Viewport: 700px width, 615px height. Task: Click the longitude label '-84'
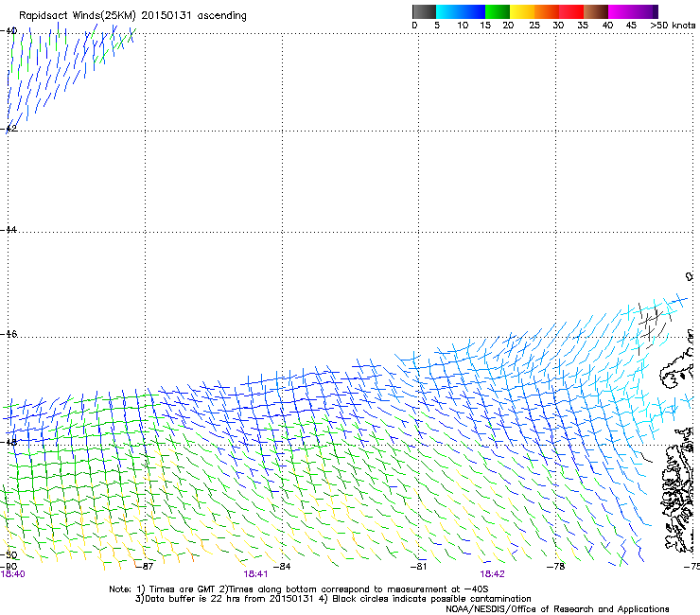[x=282, y=567]
